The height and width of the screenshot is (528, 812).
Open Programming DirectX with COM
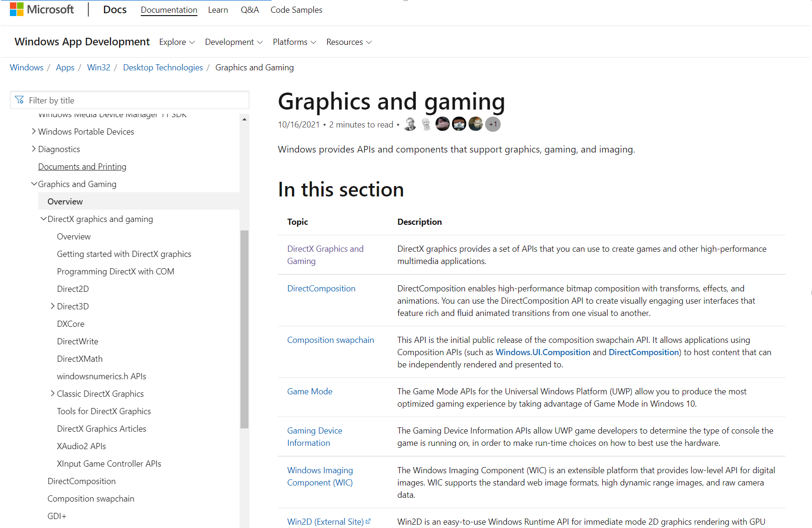pos(116,271)
